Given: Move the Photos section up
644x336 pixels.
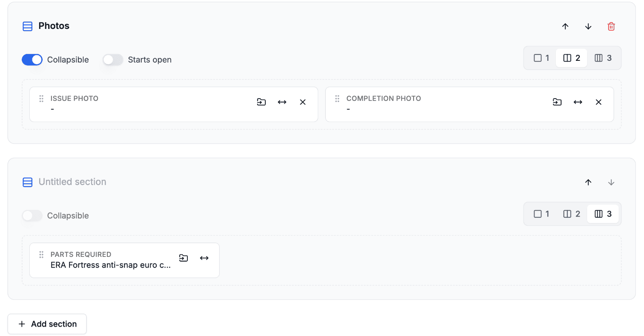Looking at the screenshot, I should coord(565,26).
